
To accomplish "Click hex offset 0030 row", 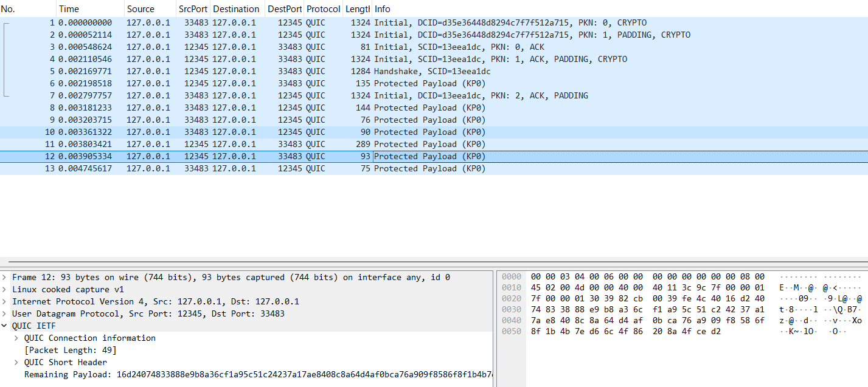I will pyautogui.click(x=512, y=310).
